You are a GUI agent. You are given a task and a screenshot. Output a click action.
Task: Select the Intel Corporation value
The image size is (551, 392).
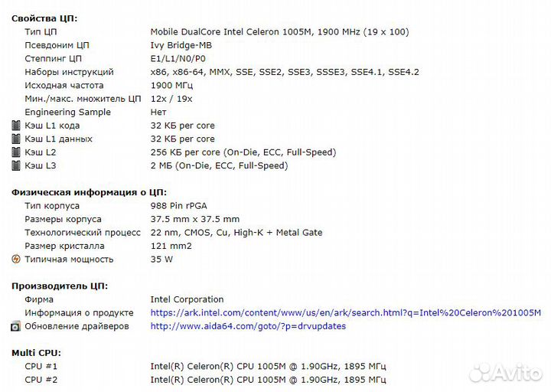[187, 299]
